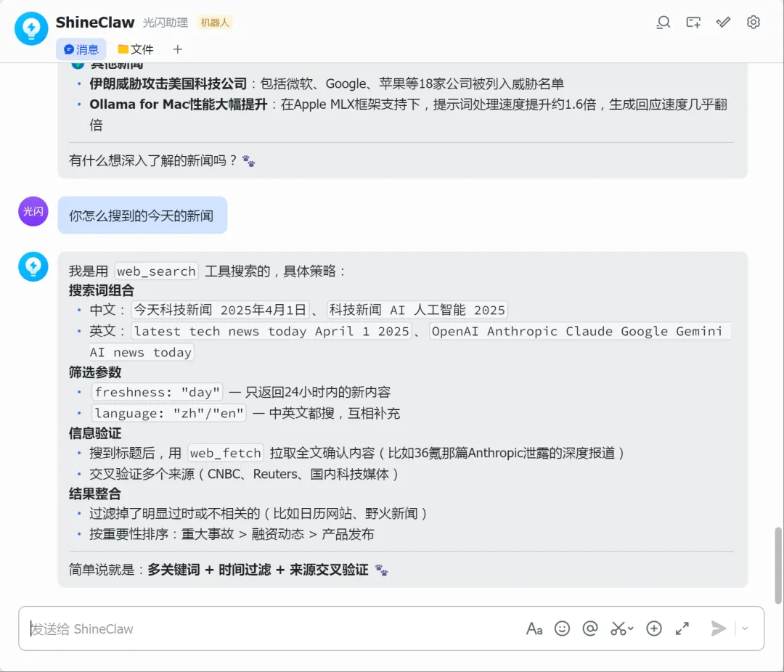Click the plus circle attachment icon
Image resolution: width=784 pixels, height=672 pixels.
click(x=654, y=628)
